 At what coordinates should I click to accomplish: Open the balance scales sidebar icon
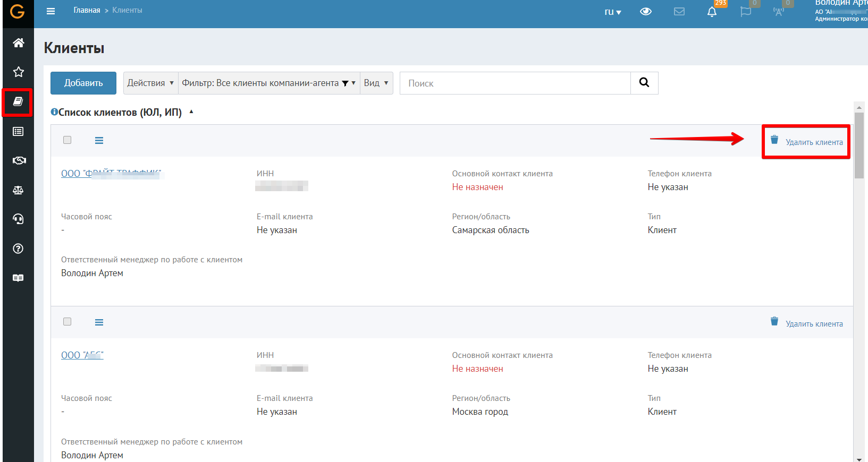coord(18,190)
